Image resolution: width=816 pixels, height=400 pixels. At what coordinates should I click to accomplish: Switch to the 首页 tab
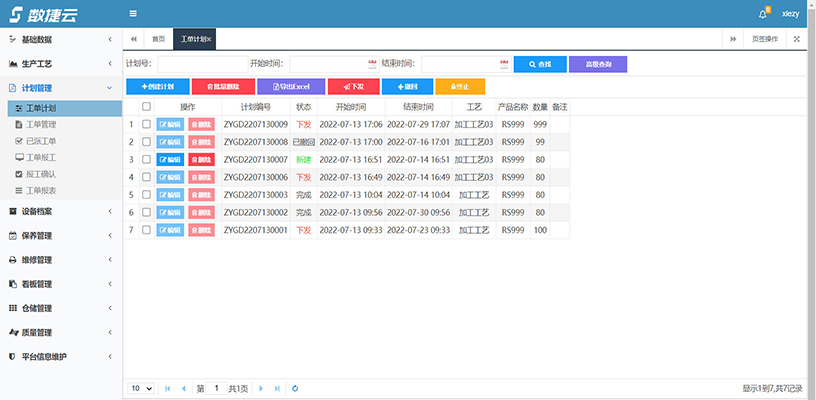point(157,39)
